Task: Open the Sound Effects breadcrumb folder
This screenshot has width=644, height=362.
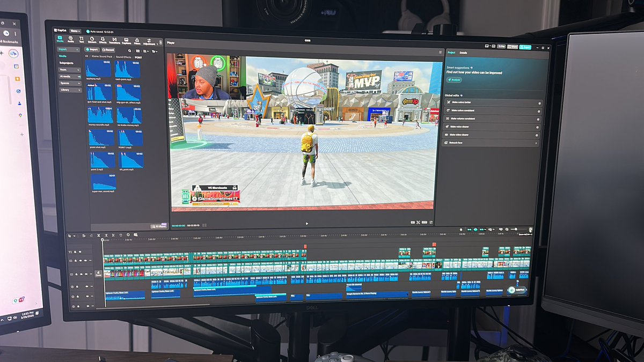Action: (123, 57)
